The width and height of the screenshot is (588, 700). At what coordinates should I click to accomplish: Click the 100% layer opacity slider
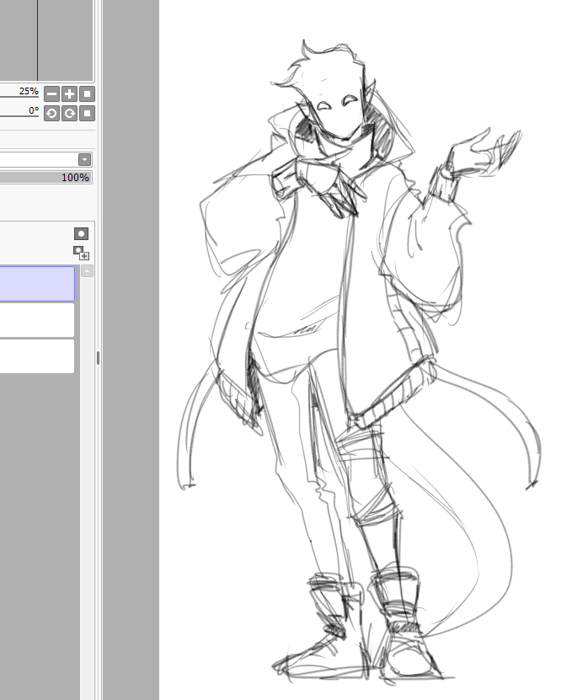point(45,177)
